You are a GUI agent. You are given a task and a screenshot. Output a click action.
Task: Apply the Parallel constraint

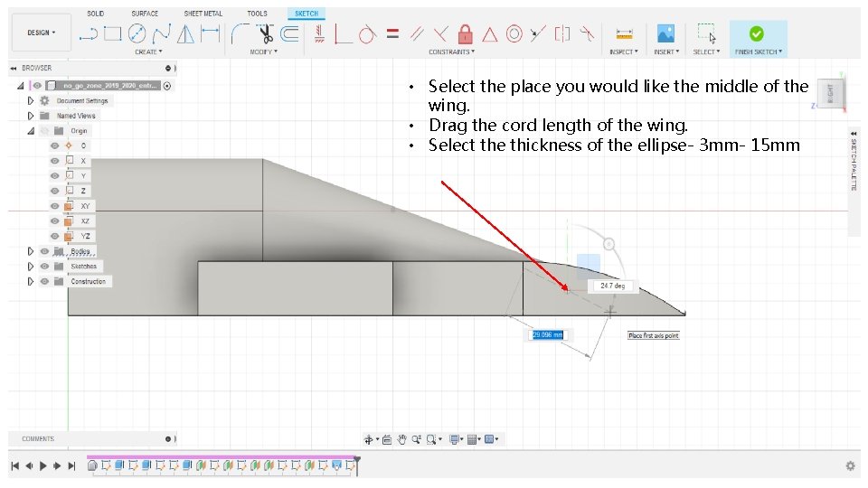coord(417,34)
